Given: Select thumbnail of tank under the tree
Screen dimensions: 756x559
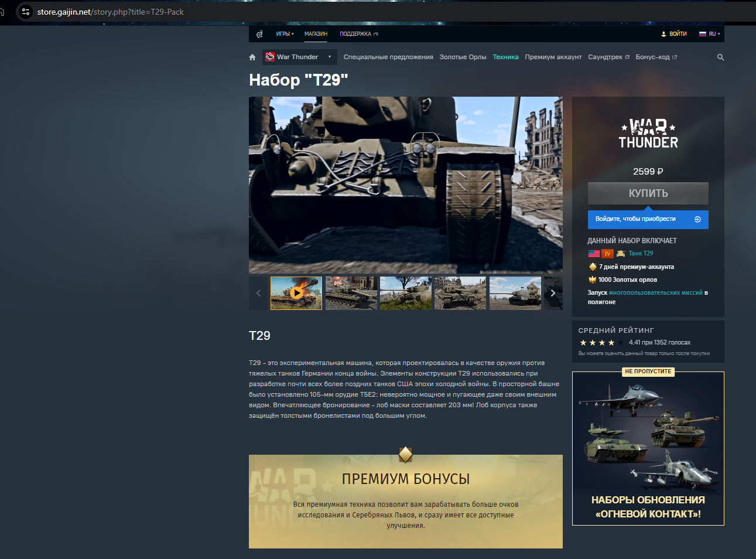Looking at the screenshot, I should (406, 293).
